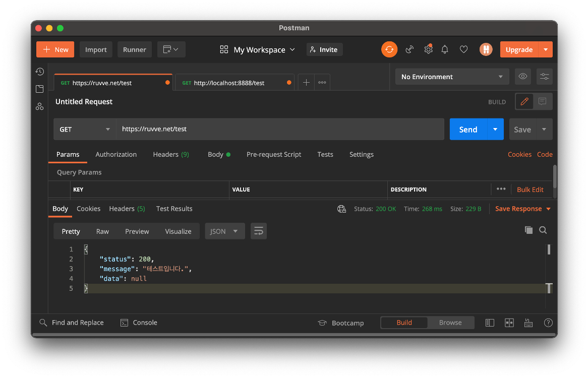The height and width of the screenshot is (378, 588).
Task: Click the orange sync status icon
Action: click(389, 49)
